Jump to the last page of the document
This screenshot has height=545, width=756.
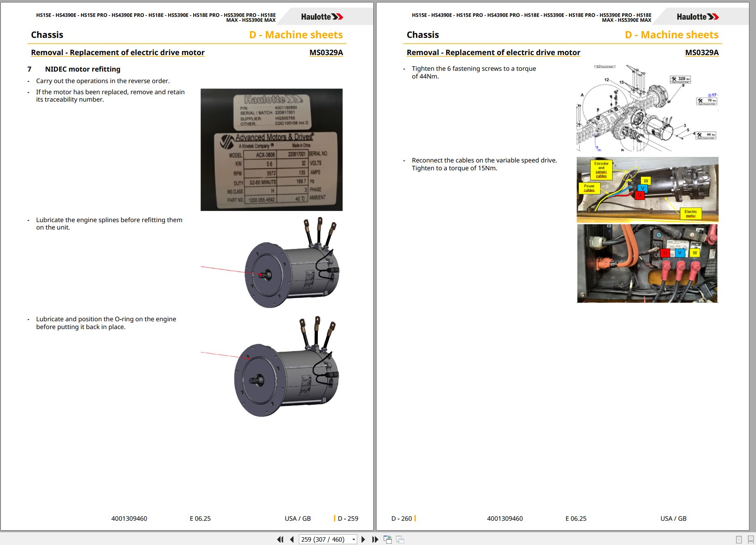click(x=375, y=539)
